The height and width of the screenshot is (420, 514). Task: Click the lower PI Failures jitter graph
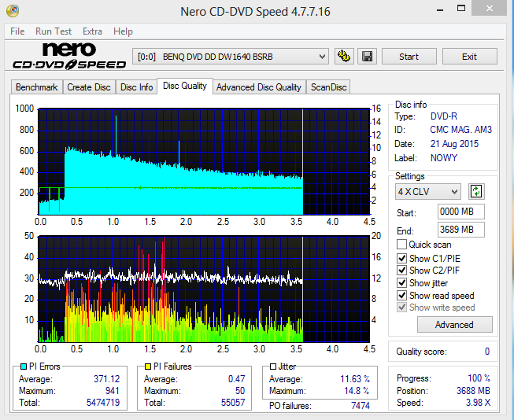click(204, 289)
